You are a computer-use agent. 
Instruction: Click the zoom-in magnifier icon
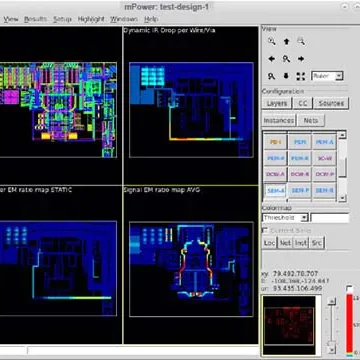tap(272, 41)
